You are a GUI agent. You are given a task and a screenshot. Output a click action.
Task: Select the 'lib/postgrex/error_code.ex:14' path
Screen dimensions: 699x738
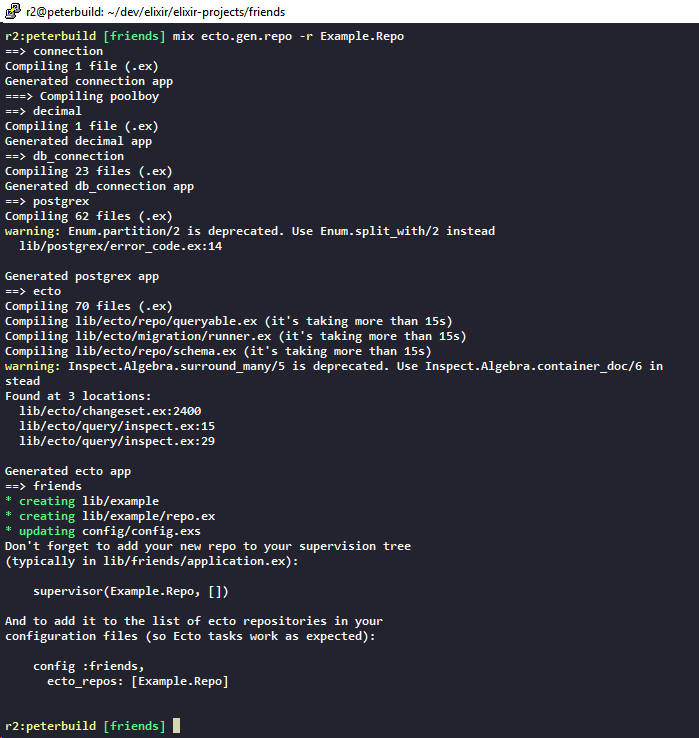(x=121, y=246)
